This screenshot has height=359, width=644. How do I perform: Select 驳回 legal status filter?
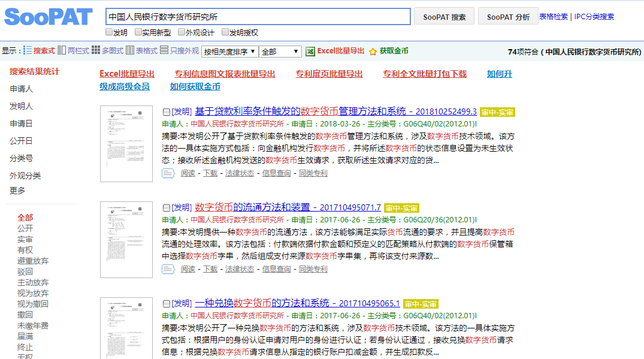pyautogui.click(x=25, y=271)
